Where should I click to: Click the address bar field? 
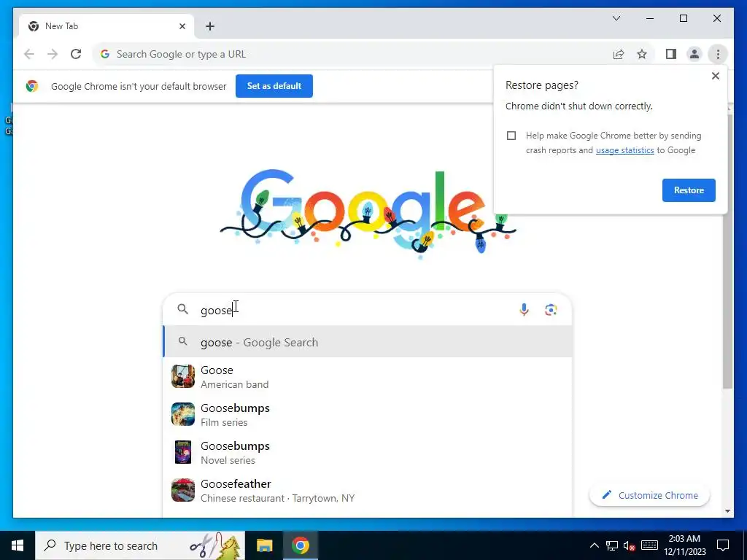[352, 54]
